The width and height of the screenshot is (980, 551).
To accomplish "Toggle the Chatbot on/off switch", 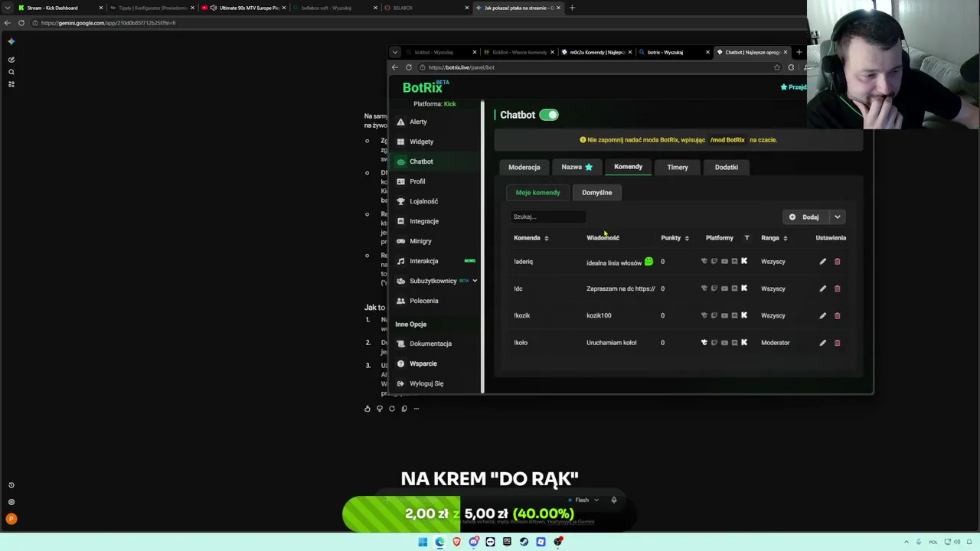I will 549,115.
